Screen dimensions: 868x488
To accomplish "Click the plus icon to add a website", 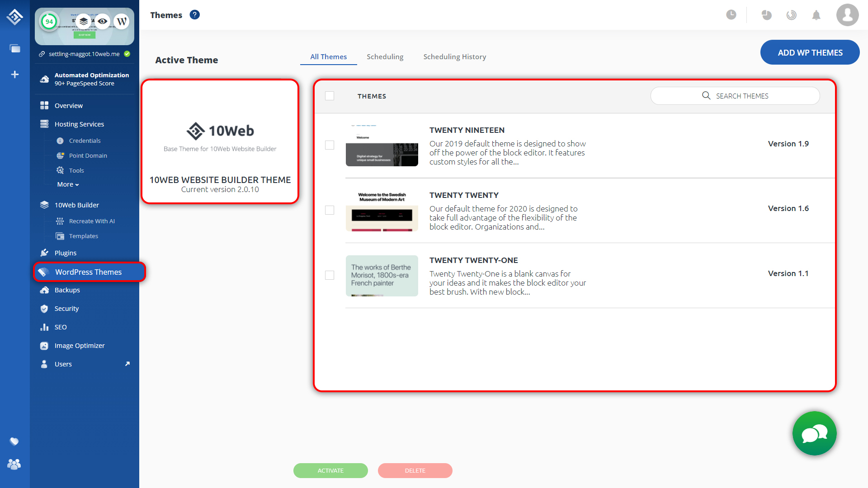I will 15,74.
